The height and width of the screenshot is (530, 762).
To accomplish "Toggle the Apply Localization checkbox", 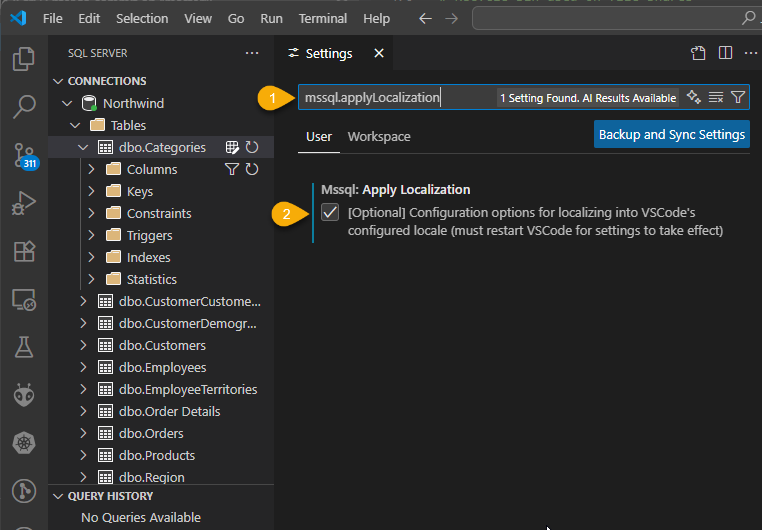I will coord(330,213).
